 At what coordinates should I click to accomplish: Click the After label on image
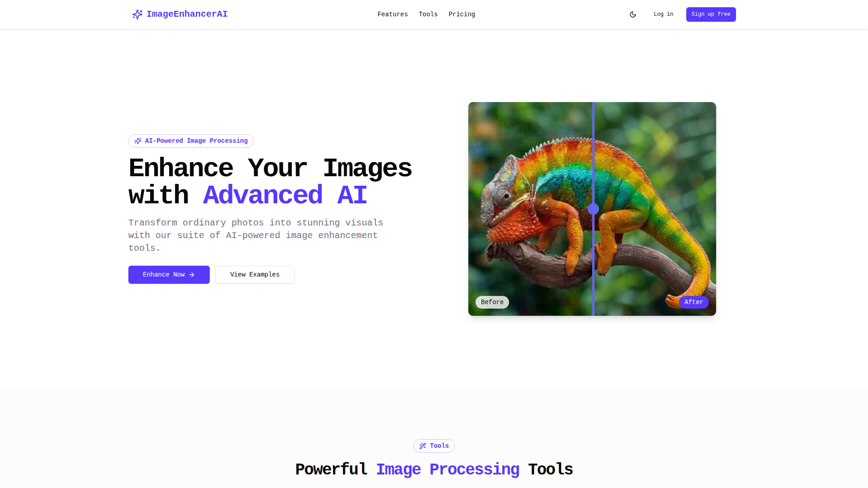pos(693,302)
